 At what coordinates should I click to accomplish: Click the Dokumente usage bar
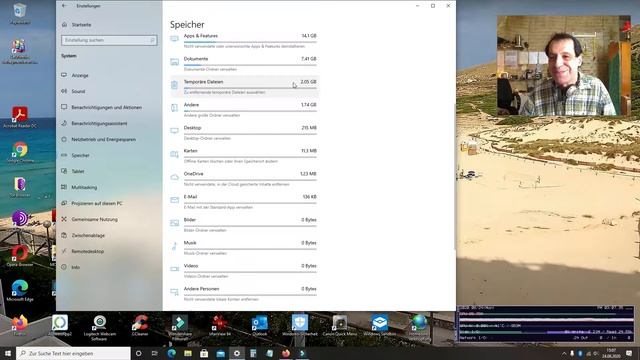[250, 65]
